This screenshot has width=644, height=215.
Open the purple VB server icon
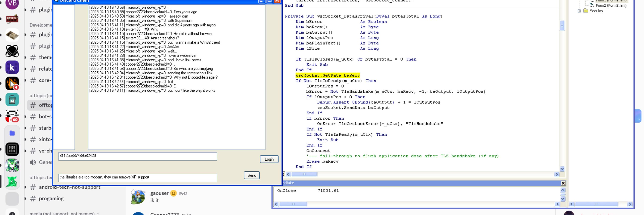tap(12, 3)
